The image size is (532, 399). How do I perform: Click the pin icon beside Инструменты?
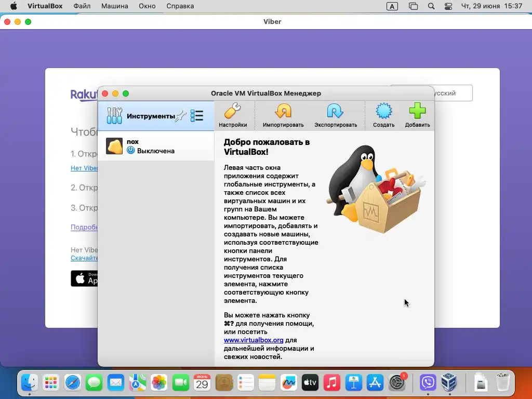[x=181, y=116]
